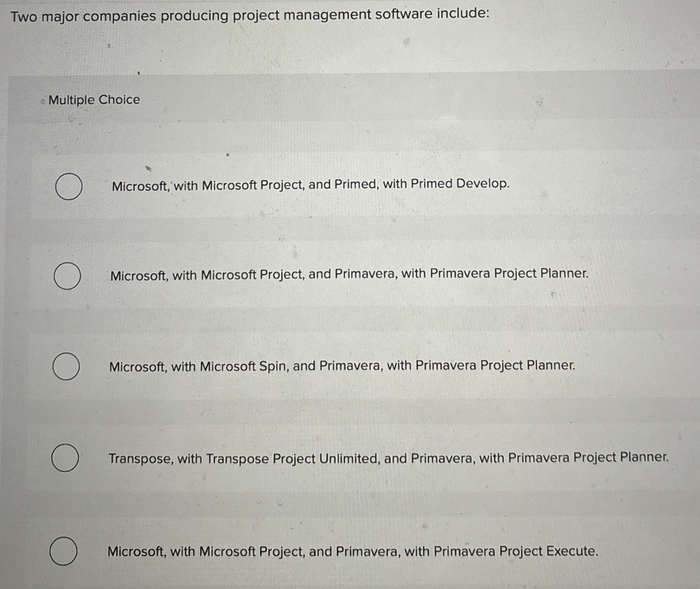This screenshot has height=589, width=700.
Task: Click the answer text starting 'Microsoft, with Microsoft Spin'
Action: click(342, 366)
